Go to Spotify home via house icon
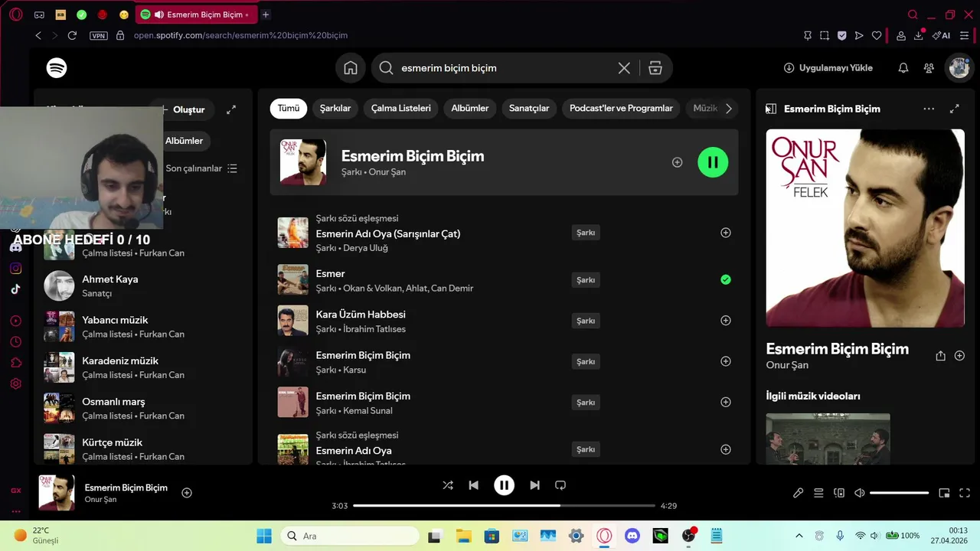 coord(351,68)
